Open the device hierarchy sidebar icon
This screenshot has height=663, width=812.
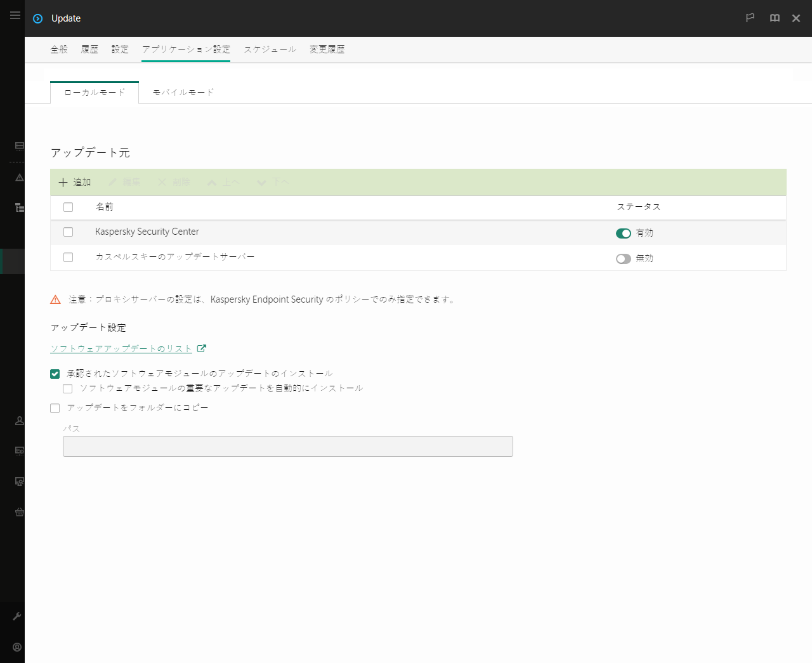(x=18, y=207)
